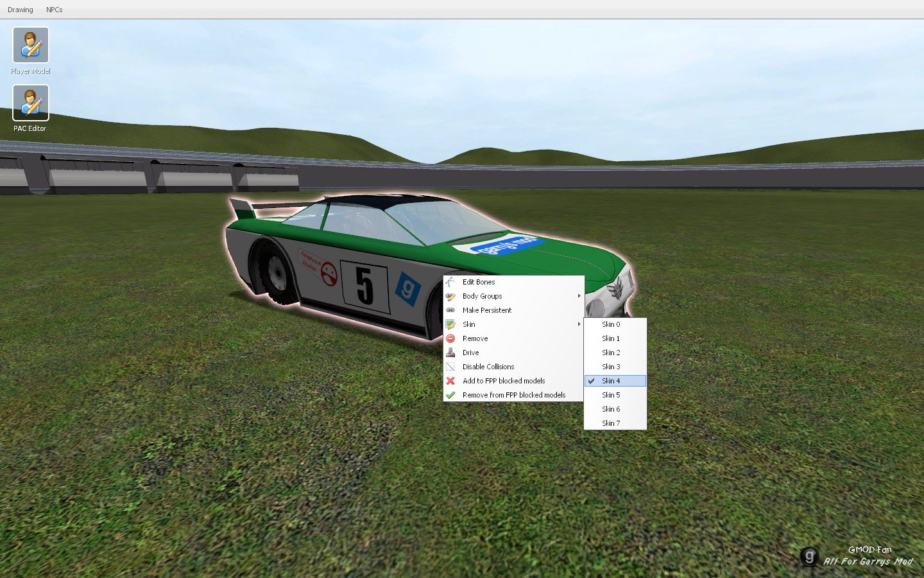This screenshot has width=924, height=578.
Task: Click the Disable Collisions icon
Action: 450,367
